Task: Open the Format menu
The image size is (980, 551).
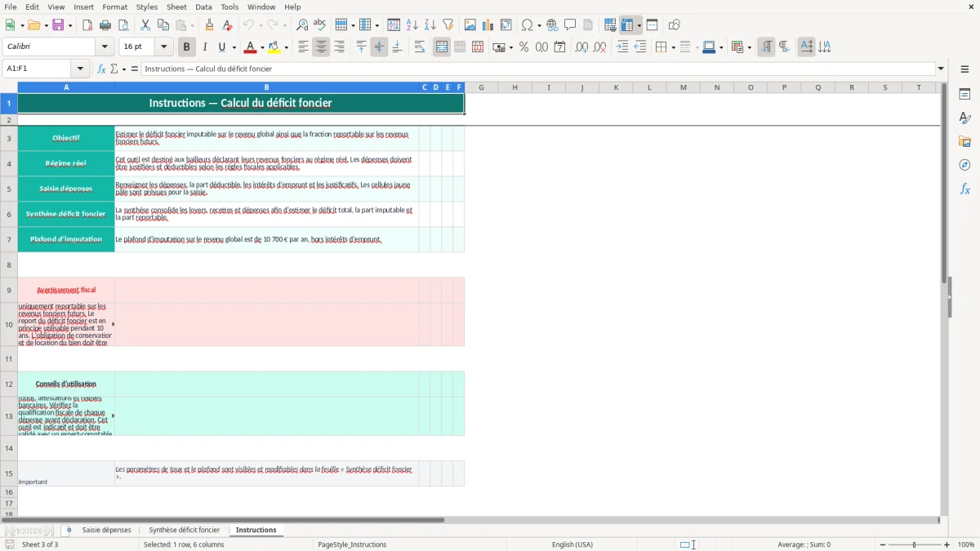Action: (x=115, y=7)
